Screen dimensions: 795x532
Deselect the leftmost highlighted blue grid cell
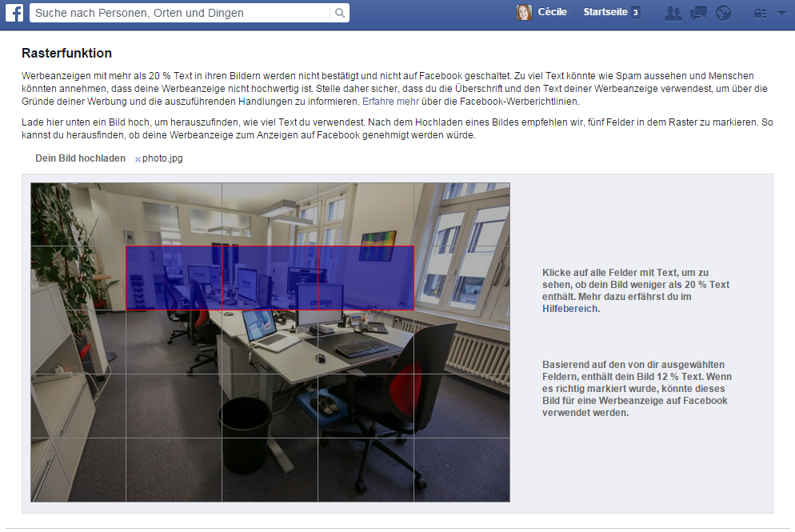(174, 278)
